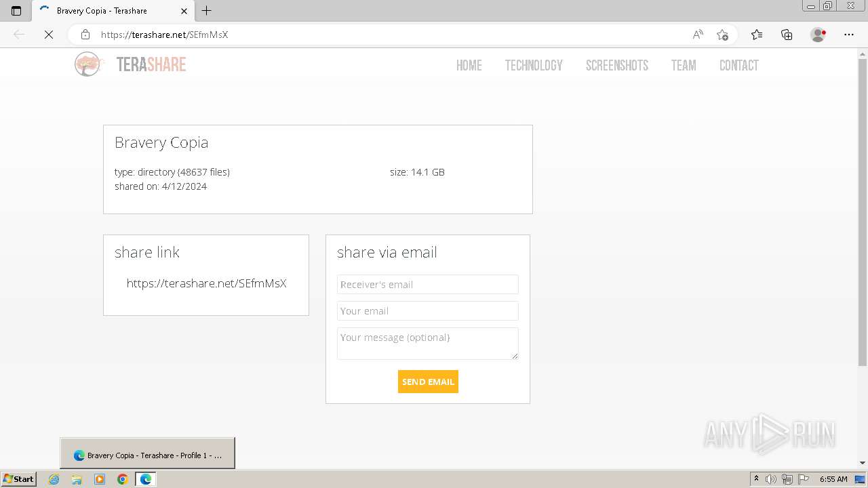Focus the Your message text area
Screen dimensions: 868x488
[x=428, y=344]
